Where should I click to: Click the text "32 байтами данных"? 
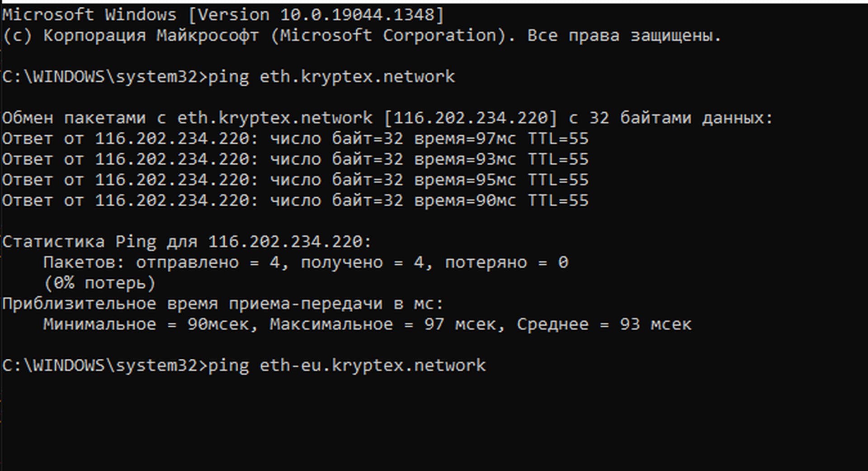(680, 118)
